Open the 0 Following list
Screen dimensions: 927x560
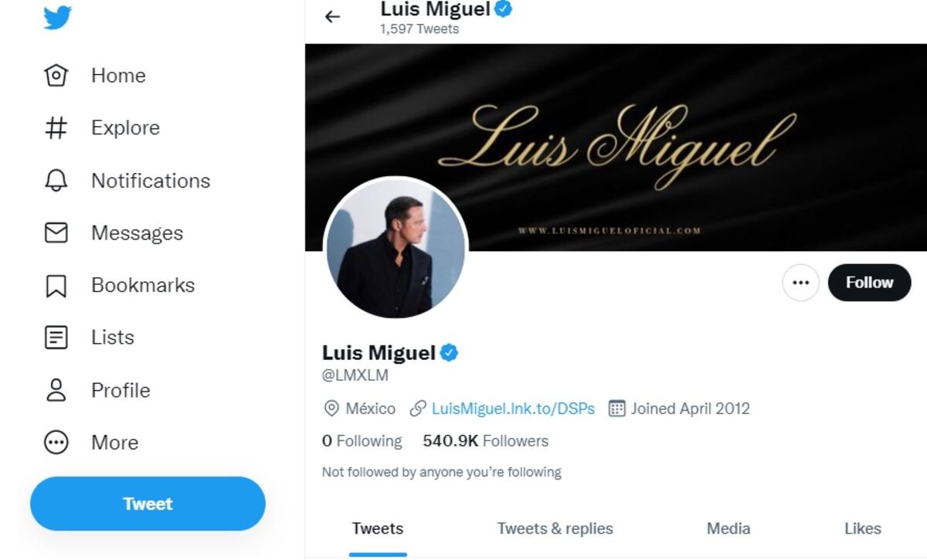click(x=362, y=441)
